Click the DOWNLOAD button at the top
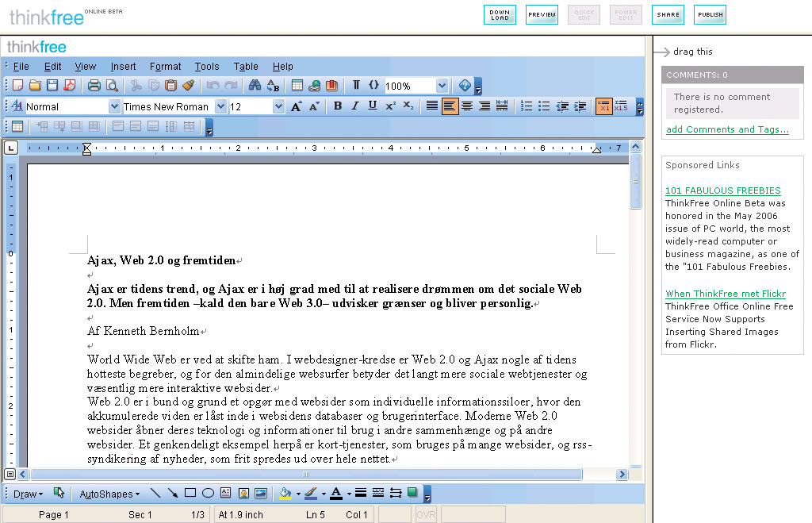This screenshot has width=812, height=523. click(x=500, y=14)
